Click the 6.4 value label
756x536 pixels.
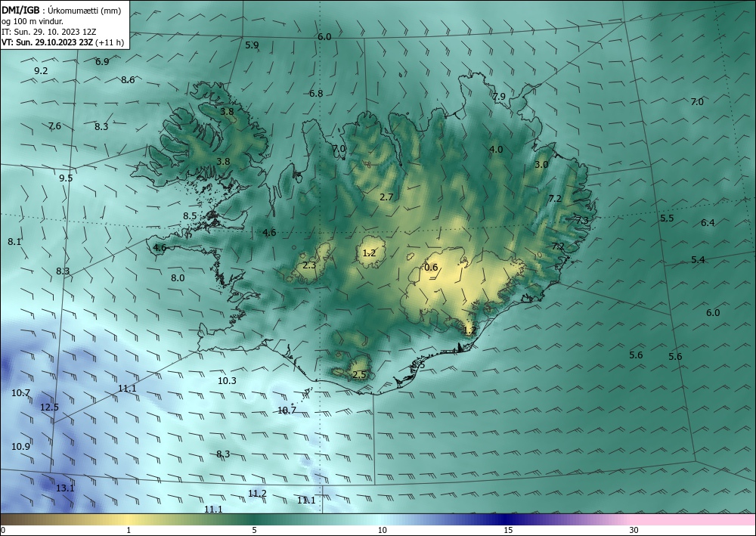coord(708,223)
